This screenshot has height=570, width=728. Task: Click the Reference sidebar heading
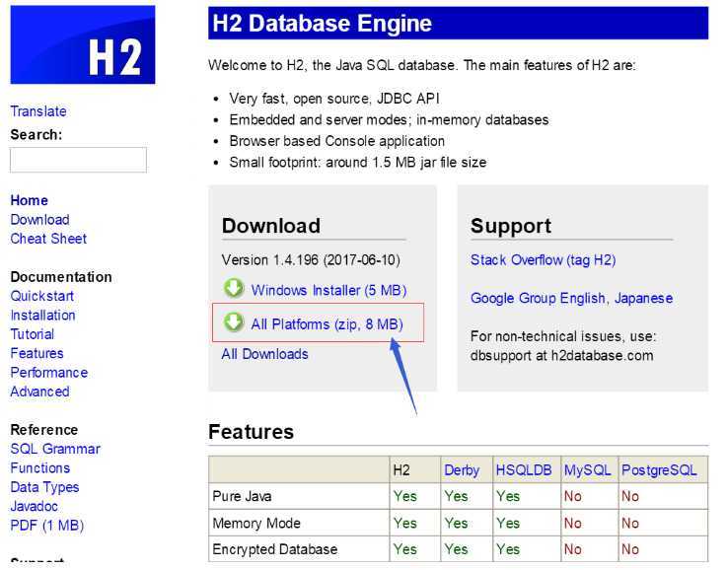pos(44,430)
